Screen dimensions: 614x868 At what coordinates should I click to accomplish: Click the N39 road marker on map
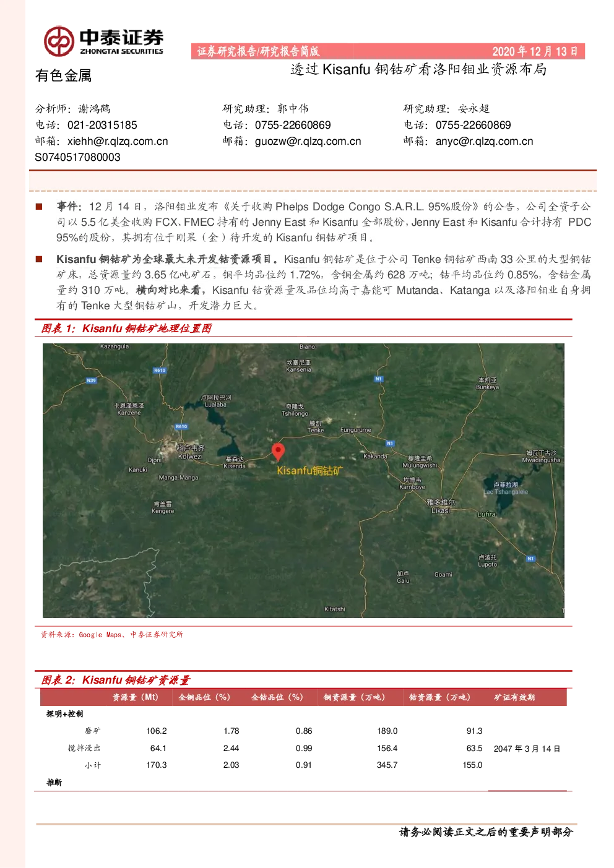(x=91, y=380)
